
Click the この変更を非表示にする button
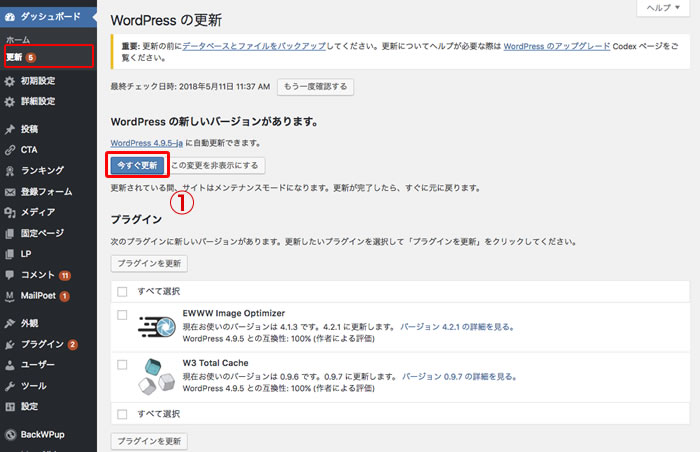pyautogui.click(x=217, y=164)
